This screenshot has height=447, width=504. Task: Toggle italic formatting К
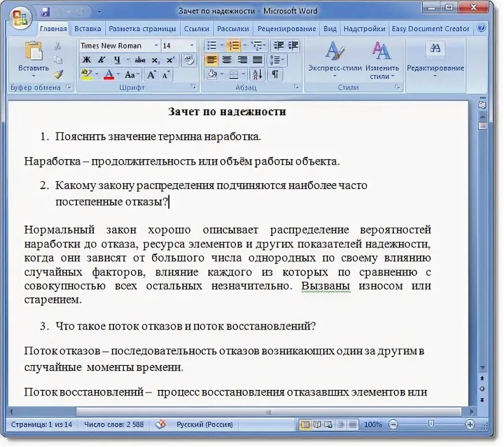(x=101, y=60)
